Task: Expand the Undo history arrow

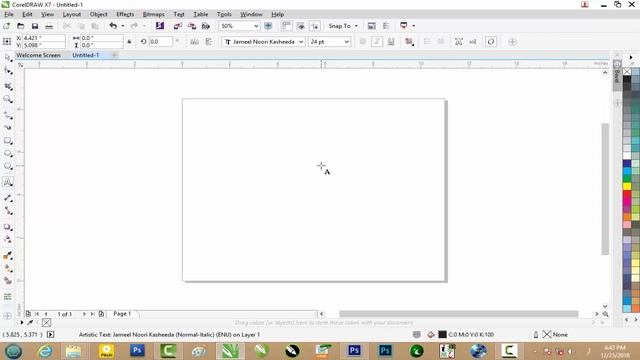Action: tap(122, 26)
